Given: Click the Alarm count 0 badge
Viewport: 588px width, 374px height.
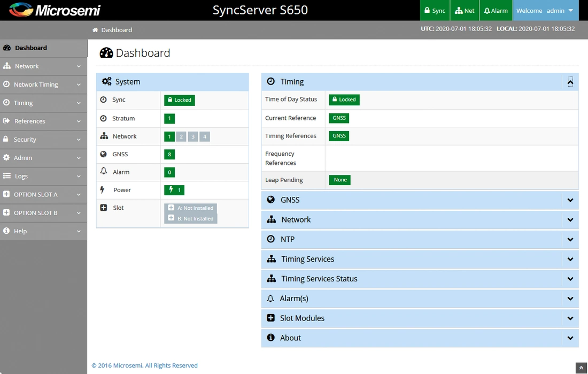Looking at the screenshot, I should coord(169,172).
